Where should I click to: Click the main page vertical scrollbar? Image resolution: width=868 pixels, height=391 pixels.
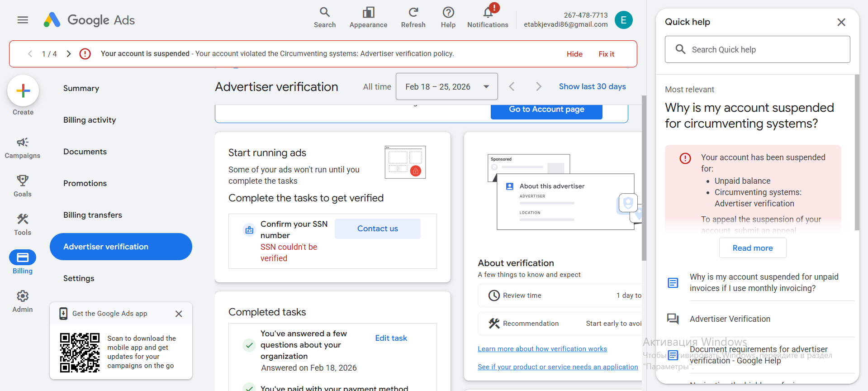(644, 178)
